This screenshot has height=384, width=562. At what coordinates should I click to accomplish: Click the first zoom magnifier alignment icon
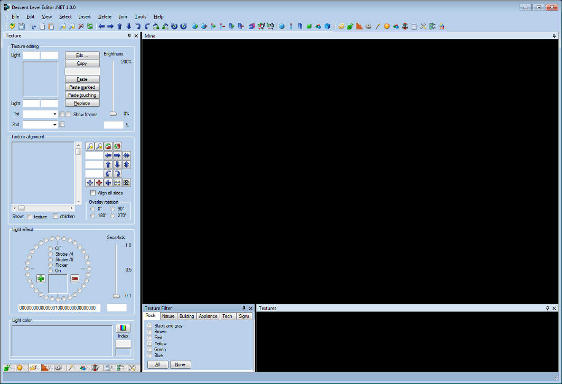coord(90,146)
